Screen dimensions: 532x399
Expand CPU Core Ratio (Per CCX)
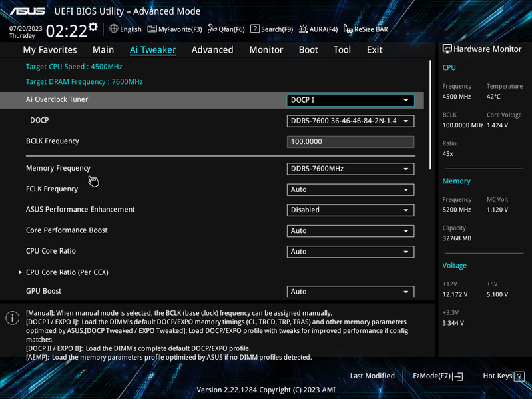(x=67, y=272)
